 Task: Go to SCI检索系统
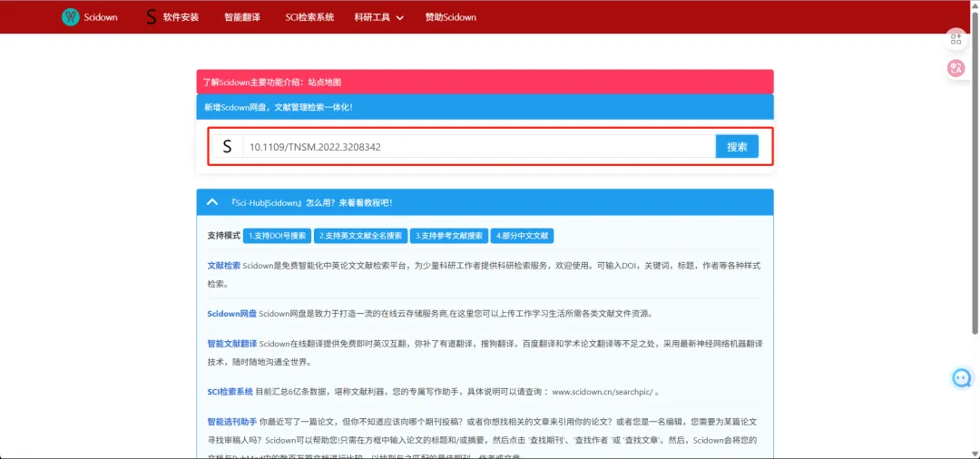[310, 17]
